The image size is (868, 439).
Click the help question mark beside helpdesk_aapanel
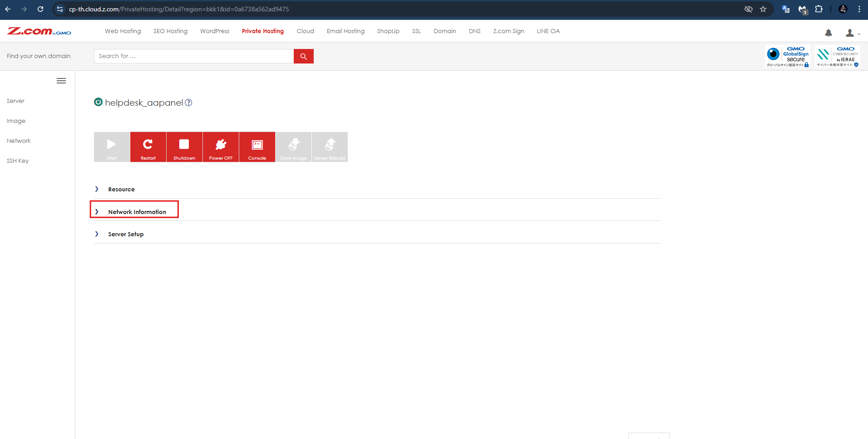(x=188, y=102)
